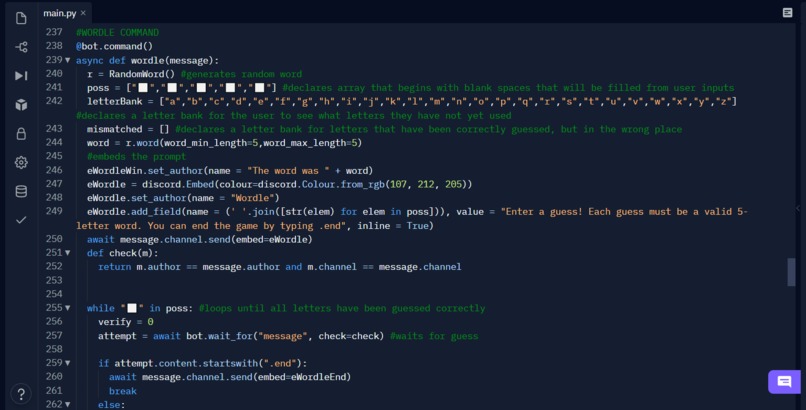
Task: Click word_min_length=5 on line 244
Action: click(211, 143)
